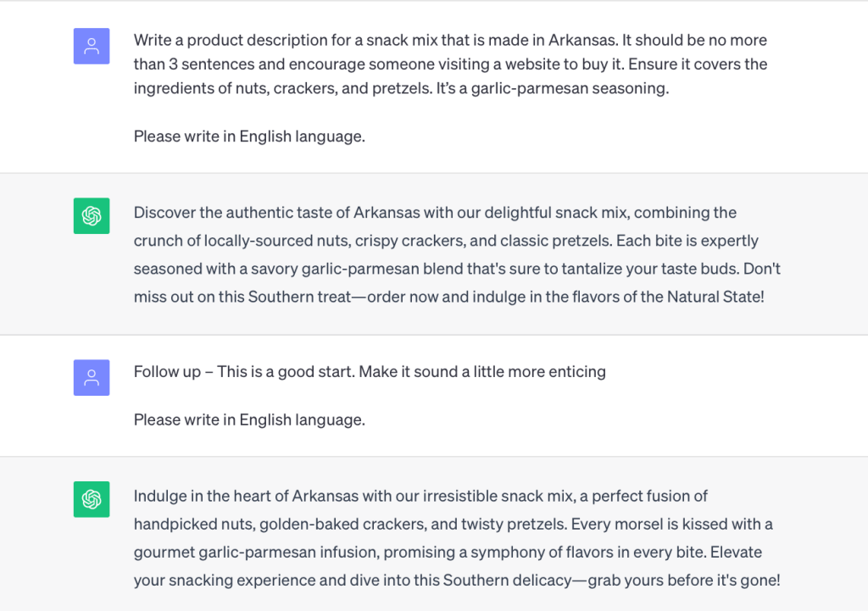
Task: Click the user avatar beside the first prompt
Action: [x=92, y=46]
